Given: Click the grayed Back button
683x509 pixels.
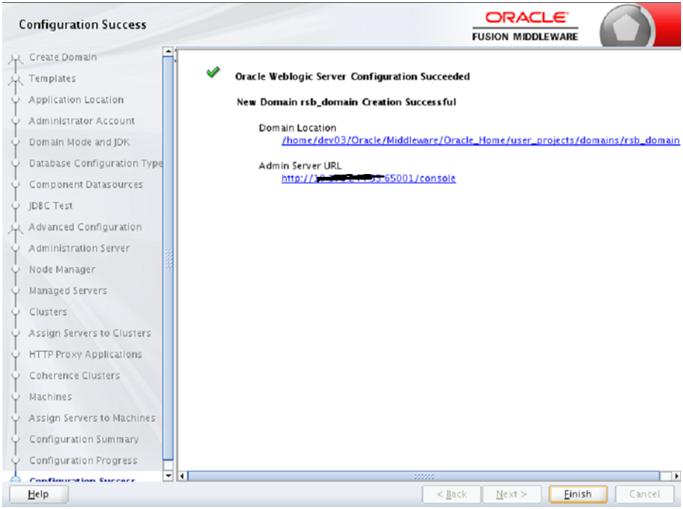Looking at the screenshot, I should [x=452, y=494].
